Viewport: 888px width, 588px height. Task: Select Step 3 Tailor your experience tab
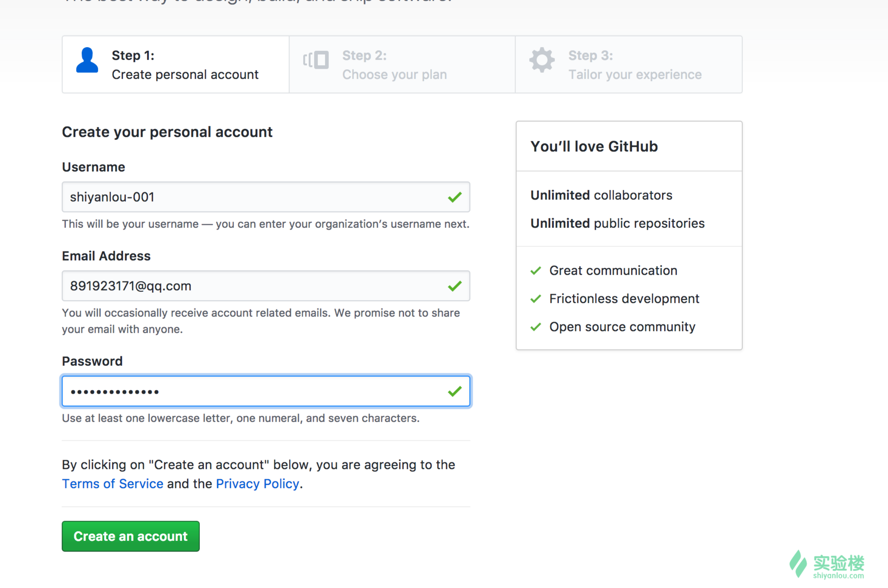point(629,65)
